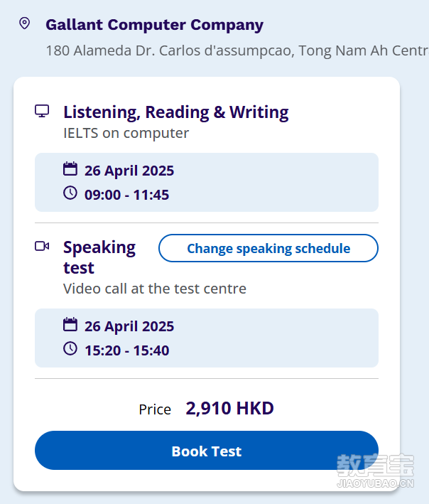The width and height of the screenshot is (429, 504).
Task: Click the calendar icon for written test date
Action: (70, 168)
